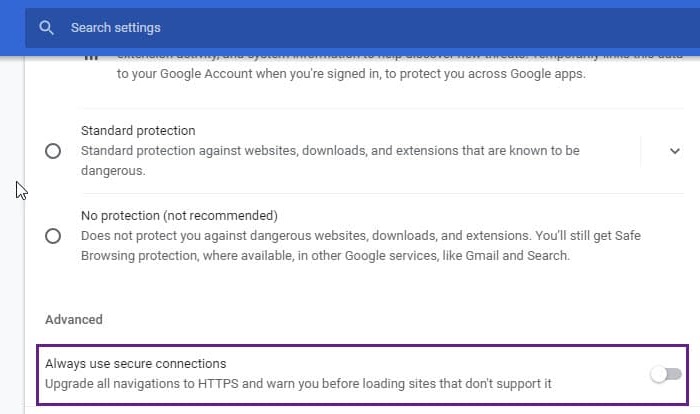Click the "No protection (not recommended)" title
700x414 pixels.
point(179,216)
